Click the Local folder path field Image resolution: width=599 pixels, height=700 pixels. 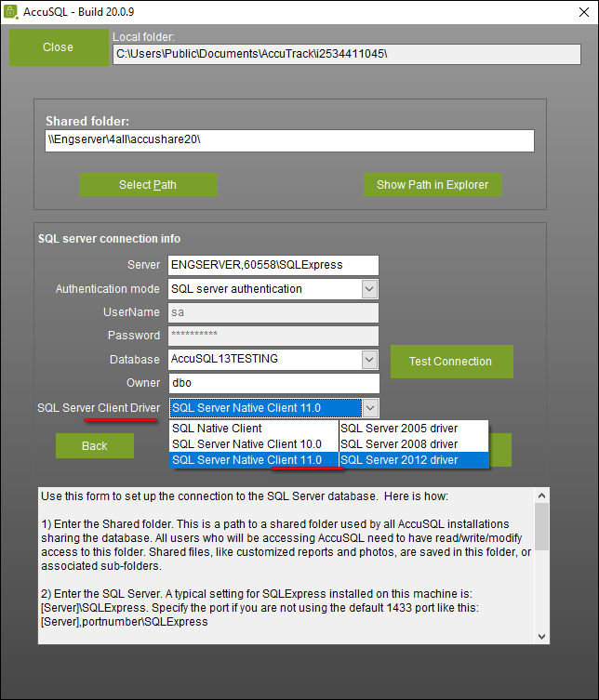346,54
